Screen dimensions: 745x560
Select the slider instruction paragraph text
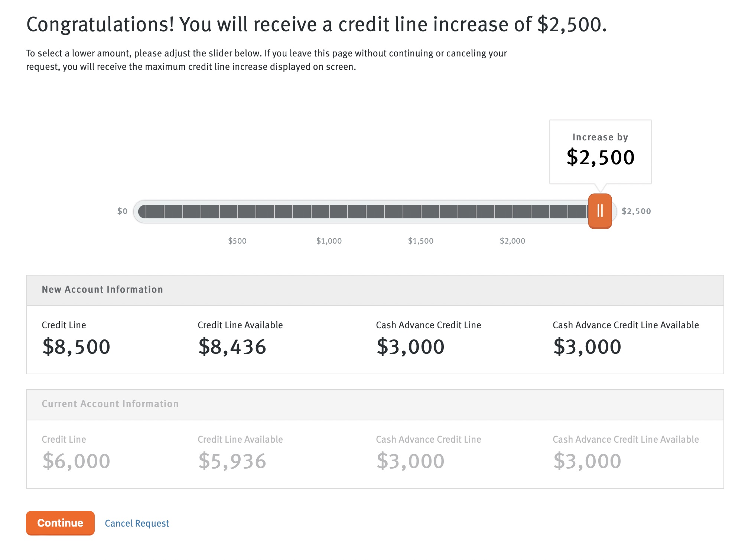point(266,61)
